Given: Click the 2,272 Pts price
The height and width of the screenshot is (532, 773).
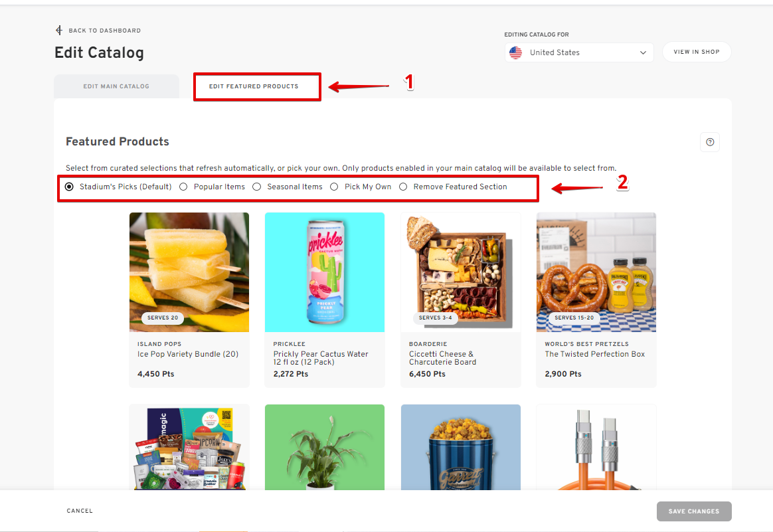Looking at the screenshot, I should (291, 374).
